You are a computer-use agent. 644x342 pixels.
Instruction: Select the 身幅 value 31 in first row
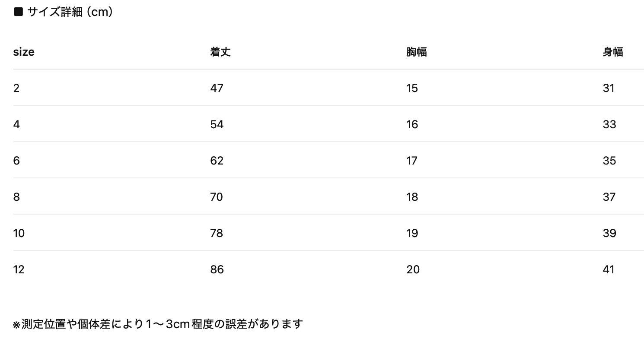click(x=609, y=88)
